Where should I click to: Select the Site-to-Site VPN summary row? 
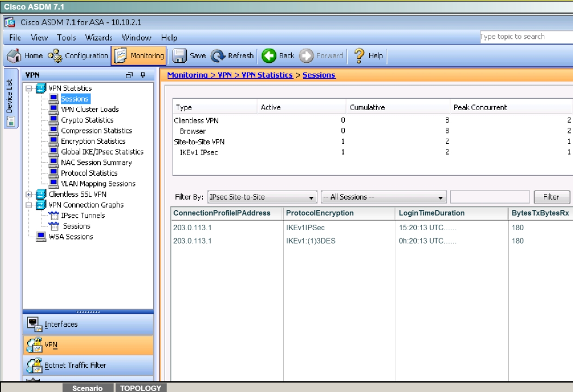pos(373,142)
